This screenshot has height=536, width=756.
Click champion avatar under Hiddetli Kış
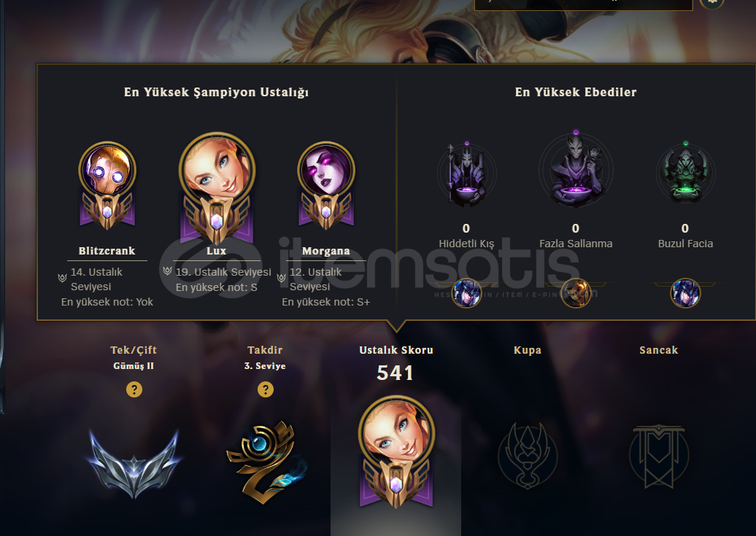466,293
